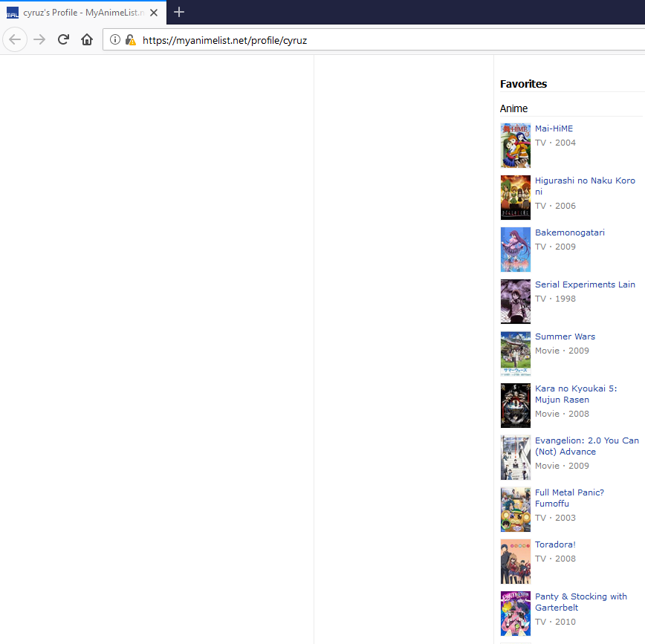Open Higurashi no Naku Koro ni link
Screen dimensions: 645x644
[585, 186]
